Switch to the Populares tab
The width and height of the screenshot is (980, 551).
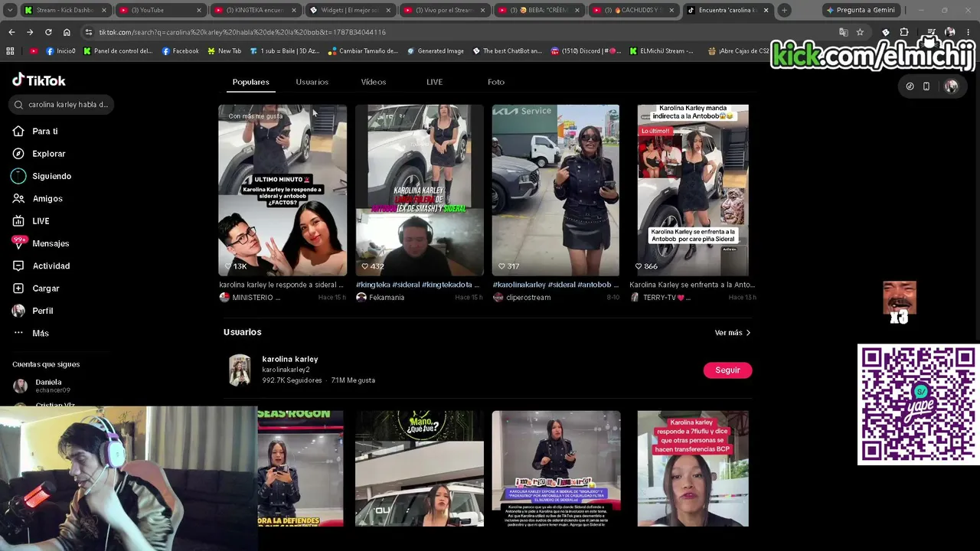251,82
